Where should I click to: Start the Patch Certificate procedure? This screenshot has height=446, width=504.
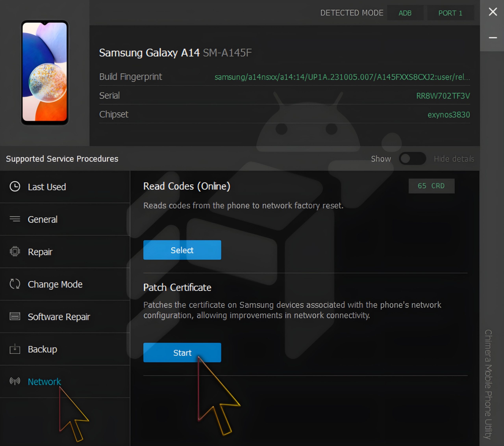[x=182, y=352]
